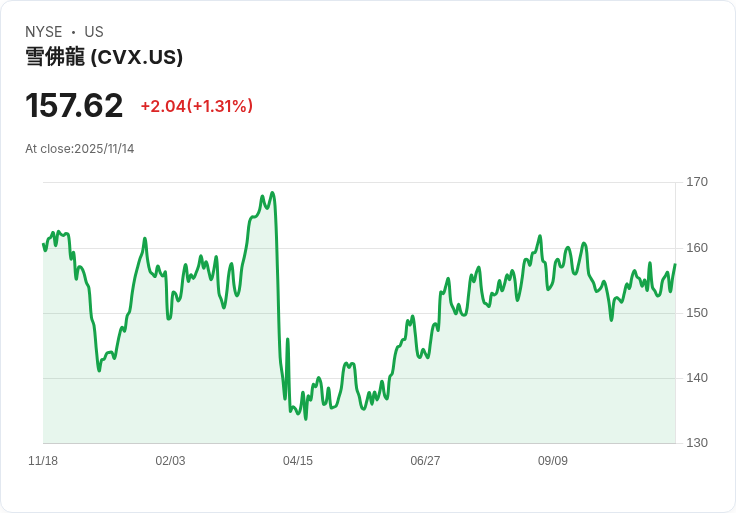
Task: Select the 04/15 date axis label
Action: point(298,461)
